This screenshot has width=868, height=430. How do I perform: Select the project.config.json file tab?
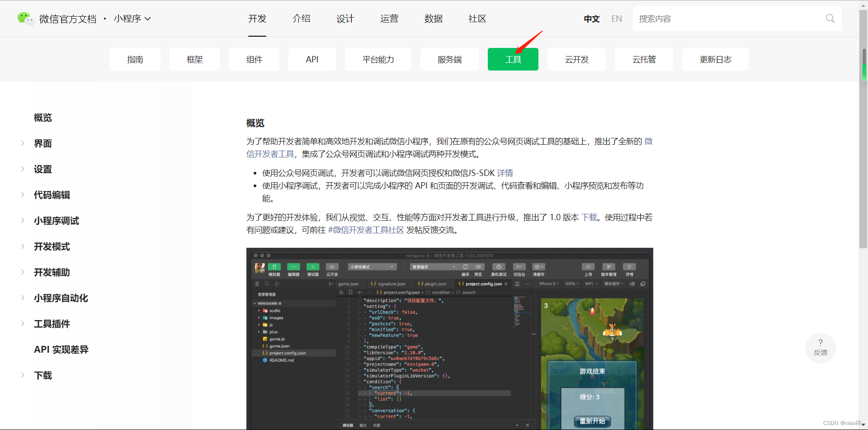click(x=481, y=284)
